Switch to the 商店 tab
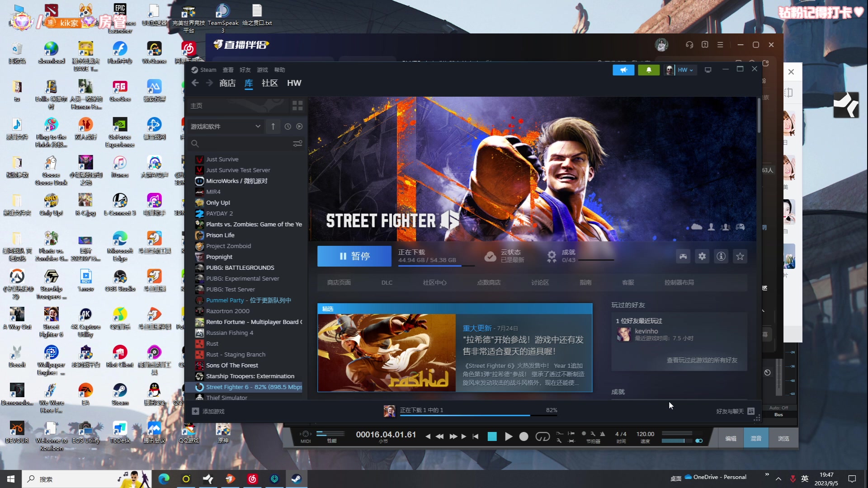868x488 pixels. coord(227,83)
